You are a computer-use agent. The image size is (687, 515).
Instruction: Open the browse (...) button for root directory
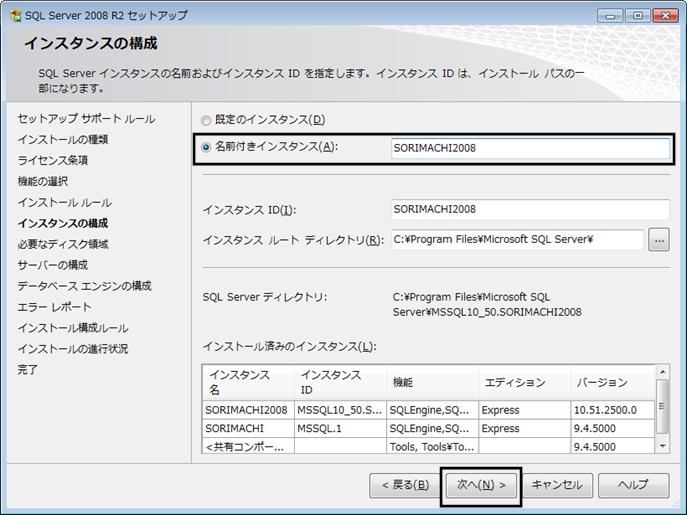point(659,240)
